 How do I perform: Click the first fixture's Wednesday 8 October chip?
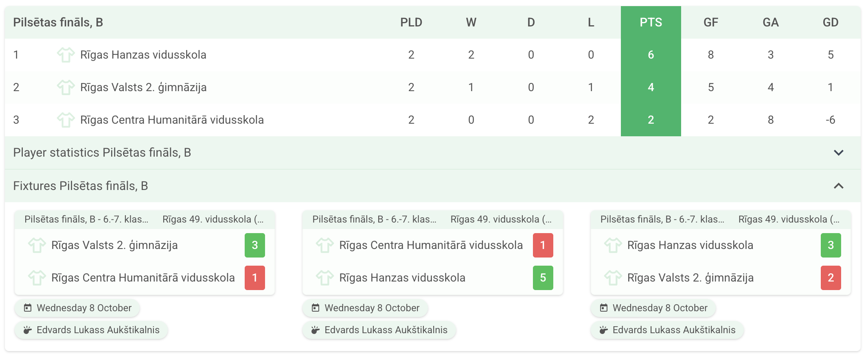pyautogui.click(x=77, y=308)
